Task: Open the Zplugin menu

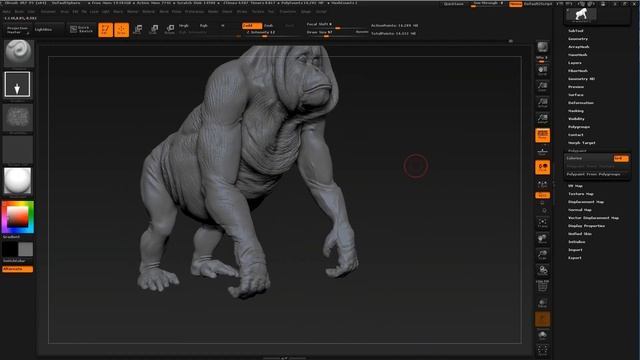Action: [306, 12]
